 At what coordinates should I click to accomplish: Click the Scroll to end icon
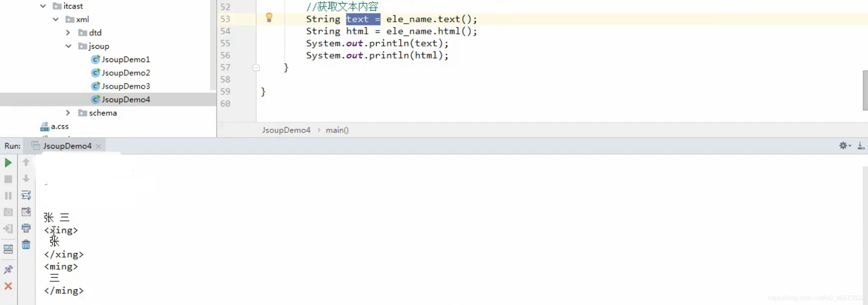[x=26, y=212]
